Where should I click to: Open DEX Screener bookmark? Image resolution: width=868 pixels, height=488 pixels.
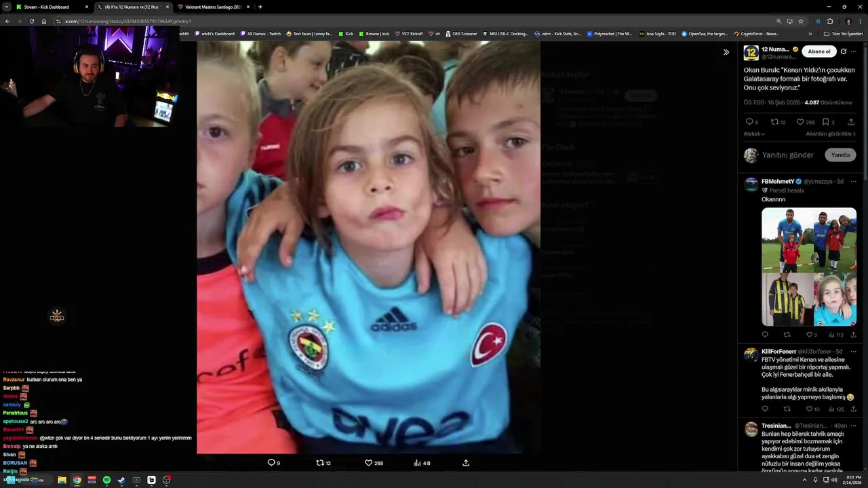pyautogui.click(x=461, y=33)
